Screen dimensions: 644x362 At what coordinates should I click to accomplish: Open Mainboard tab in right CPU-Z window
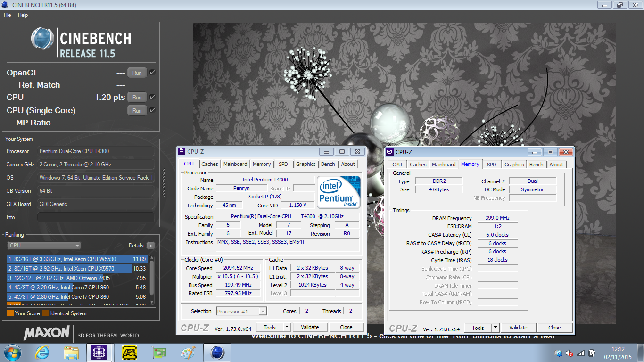pos(444,165)
